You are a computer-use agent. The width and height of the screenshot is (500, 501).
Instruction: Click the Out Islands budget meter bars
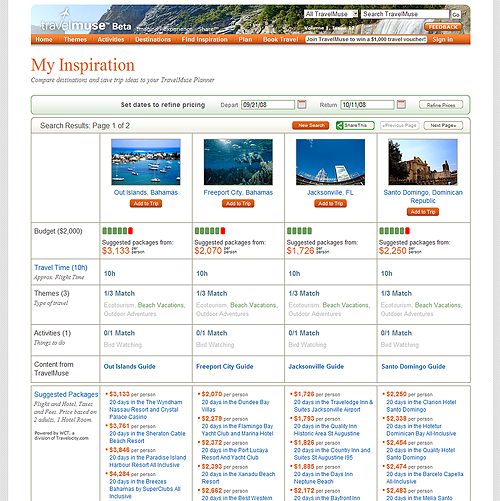(x=118, y=231)
